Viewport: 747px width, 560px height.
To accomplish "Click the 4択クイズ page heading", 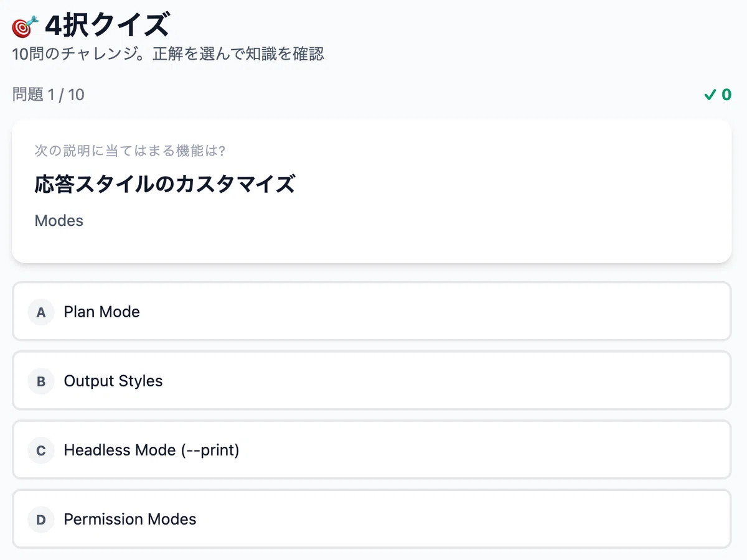I will (106, 26).
